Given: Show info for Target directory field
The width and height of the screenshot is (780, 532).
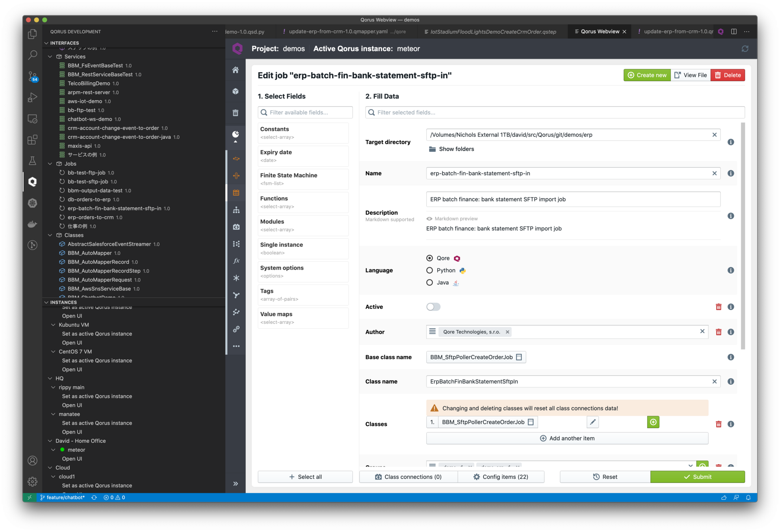Looking at the screenshot, I should (730, 142).
